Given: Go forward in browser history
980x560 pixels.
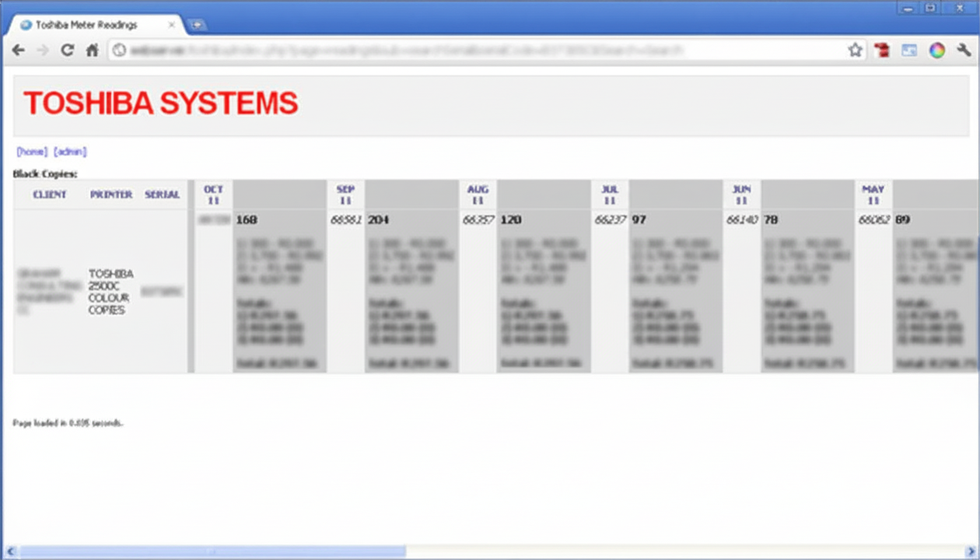Looking at the screenshot, I should pyautogui.click(x=43, y=51).
